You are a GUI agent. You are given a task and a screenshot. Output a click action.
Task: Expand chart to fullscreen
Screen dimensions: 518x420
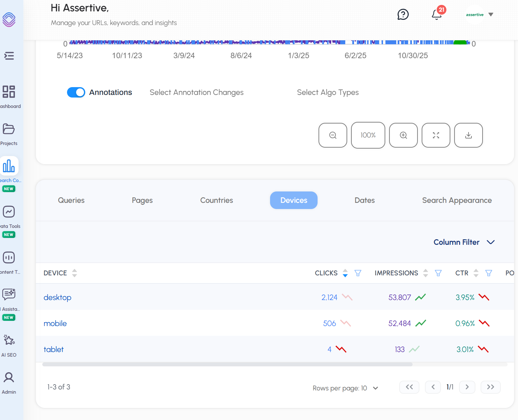click(x=436, y=135)
